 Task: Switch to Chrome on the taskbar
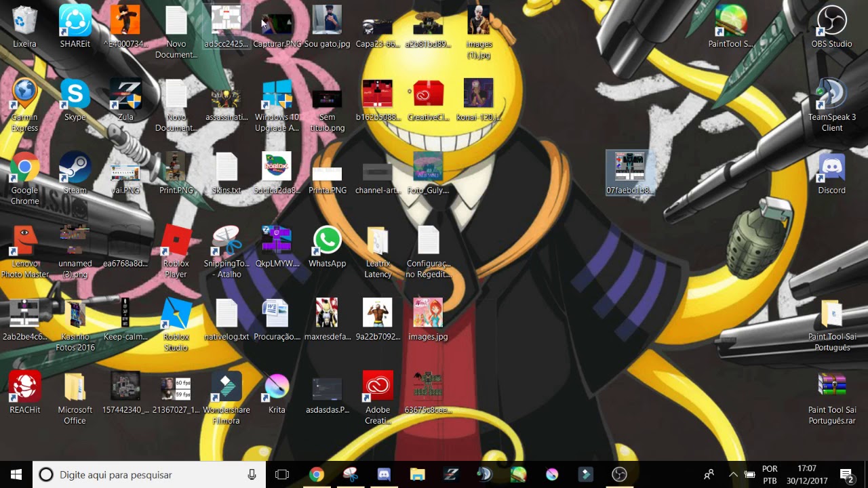pyautogui.click(x=317, y=474)
